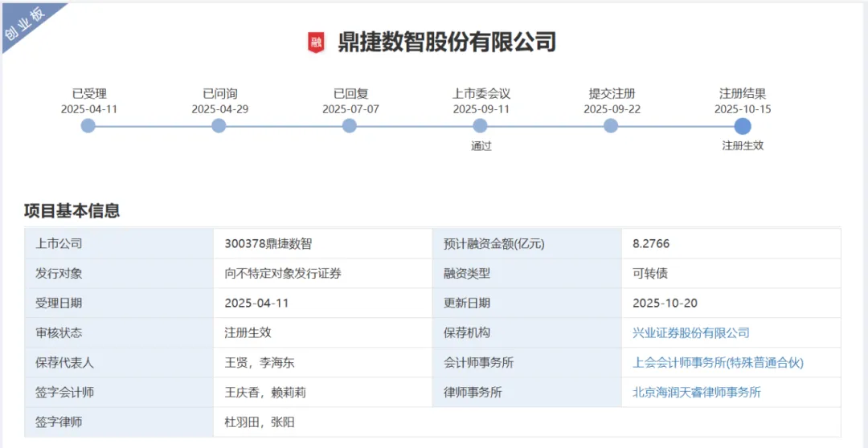Click the 王庆香，赖莉莉 value cell
This screenshot has height=448, width=868.
click(323, 393)
